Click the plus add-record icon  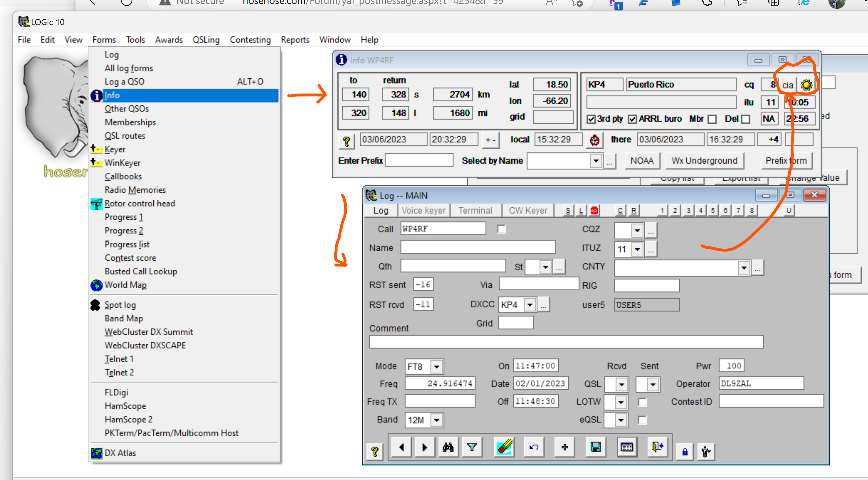pos(565,447)
